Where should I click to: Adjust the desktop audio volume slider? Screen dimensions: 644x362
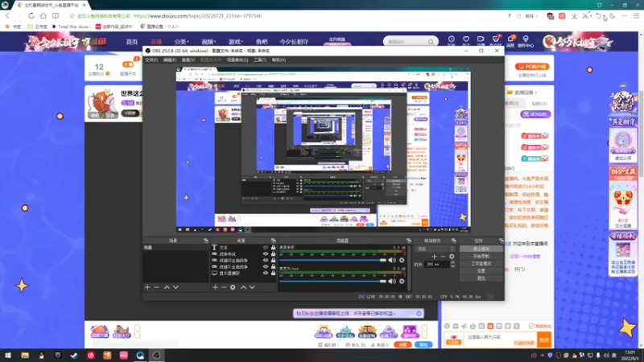tap(332, 260)
